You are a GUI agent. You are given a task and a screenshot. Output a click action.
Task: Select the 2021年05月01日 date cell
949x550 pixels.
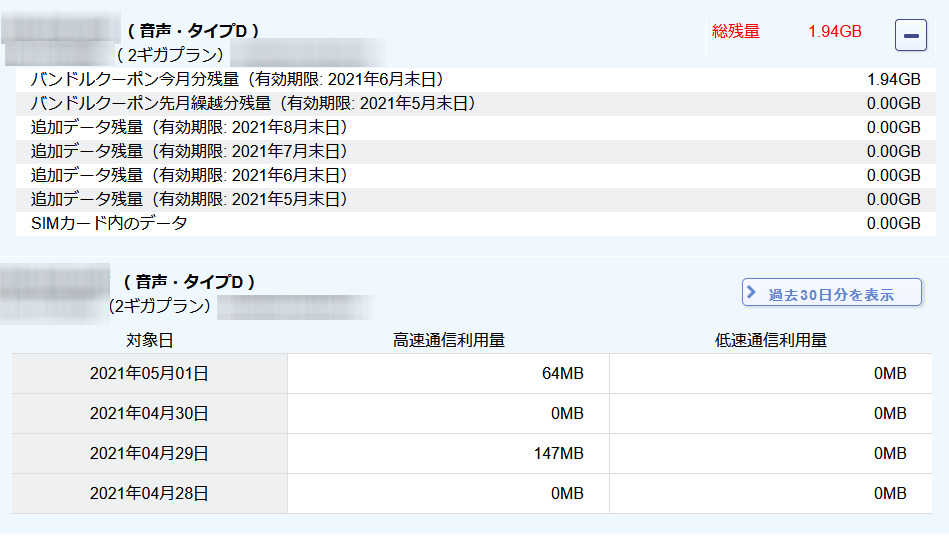(149, 373)
